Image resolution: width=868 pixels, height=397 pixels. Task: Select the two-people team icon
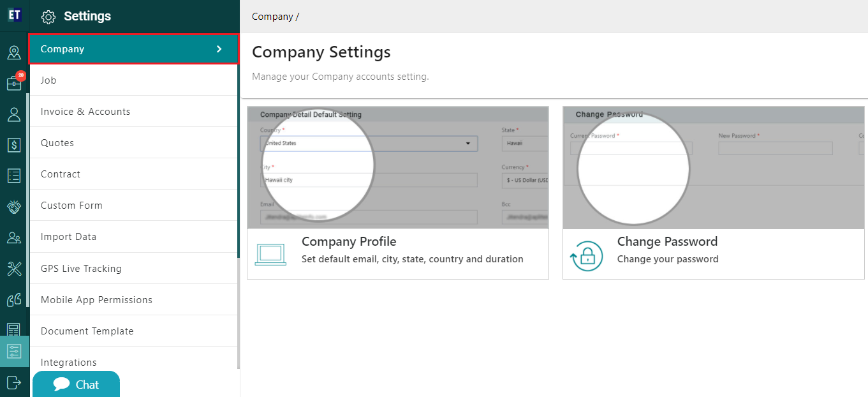(x=14, y=237)
